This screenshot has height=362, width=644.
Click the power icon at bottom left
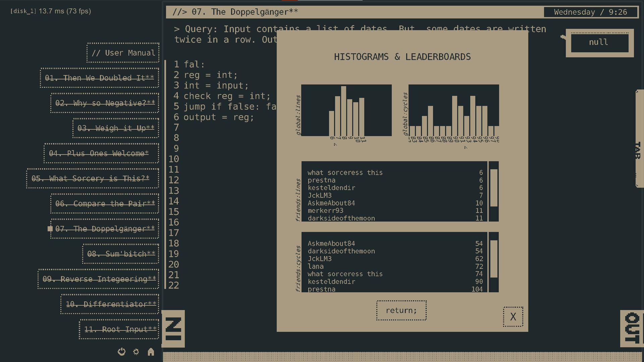(121, 352)
